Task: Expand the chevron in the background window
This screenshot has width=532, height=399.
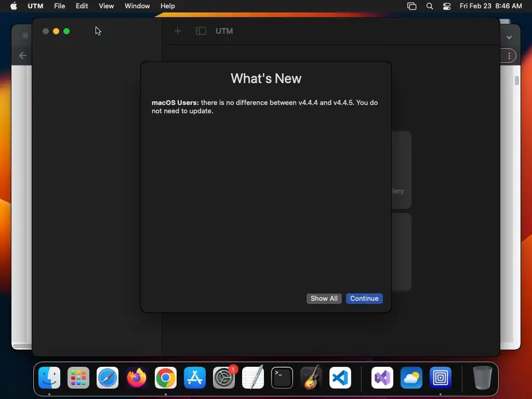Action: click(509, 37)
